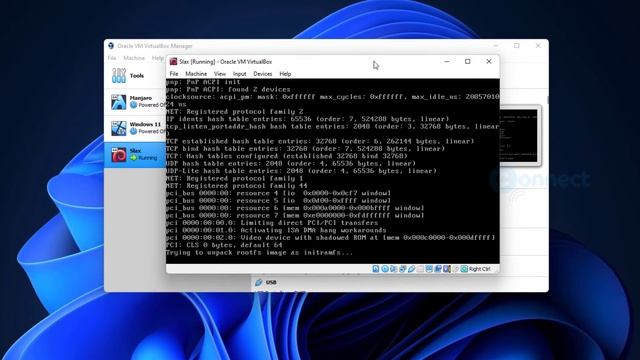
Task: Click 'TCP: Hash tables configured' console line
Action: pyautogui.click(x=287, y=156)
